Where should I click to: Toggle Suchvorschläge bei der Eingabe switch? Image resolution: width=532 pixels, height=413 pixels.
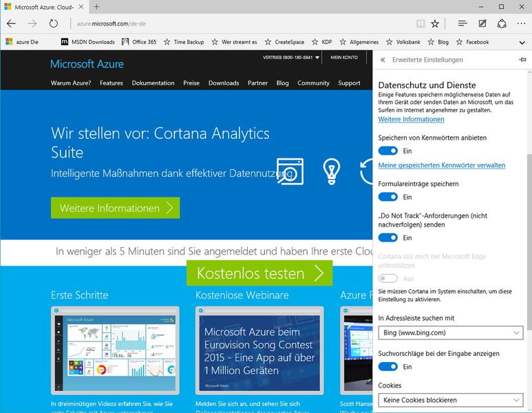[x=387, y=366]
